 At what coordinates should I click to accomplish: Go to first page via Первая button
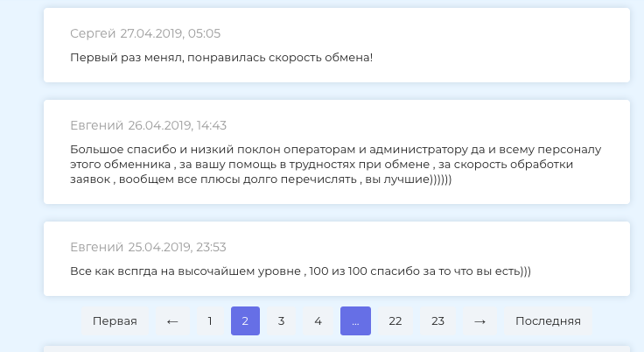click(115, 320)
